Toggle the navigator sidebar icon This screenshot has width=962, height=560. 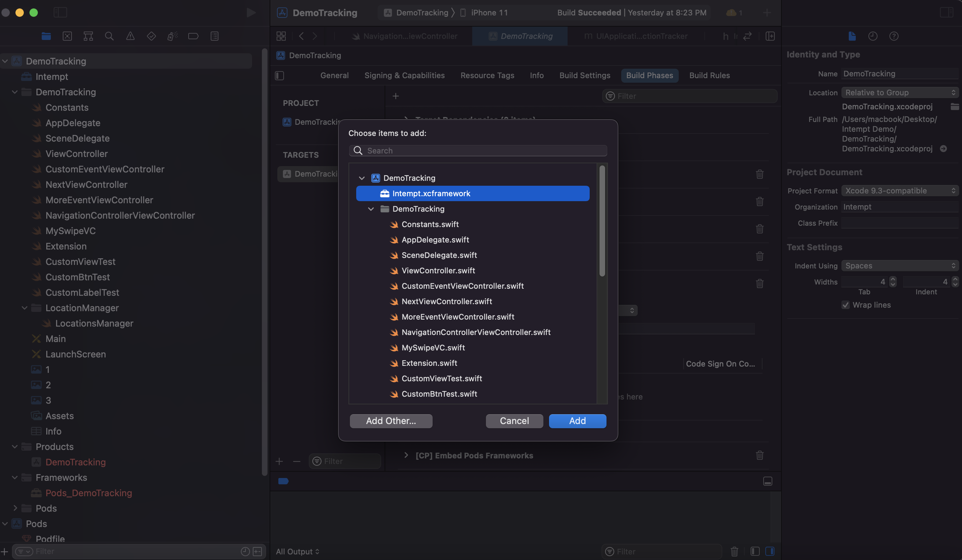(x=60, y=13)
